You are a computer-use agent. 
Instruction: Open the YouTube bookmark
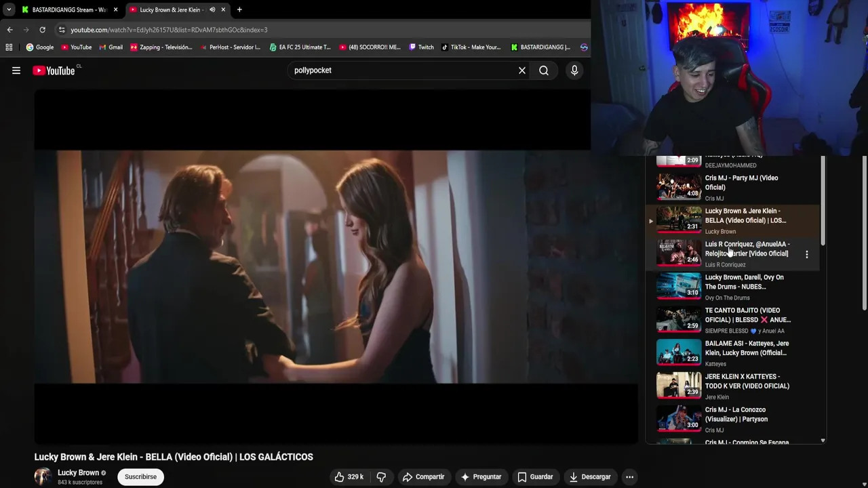tap(76, 47)
